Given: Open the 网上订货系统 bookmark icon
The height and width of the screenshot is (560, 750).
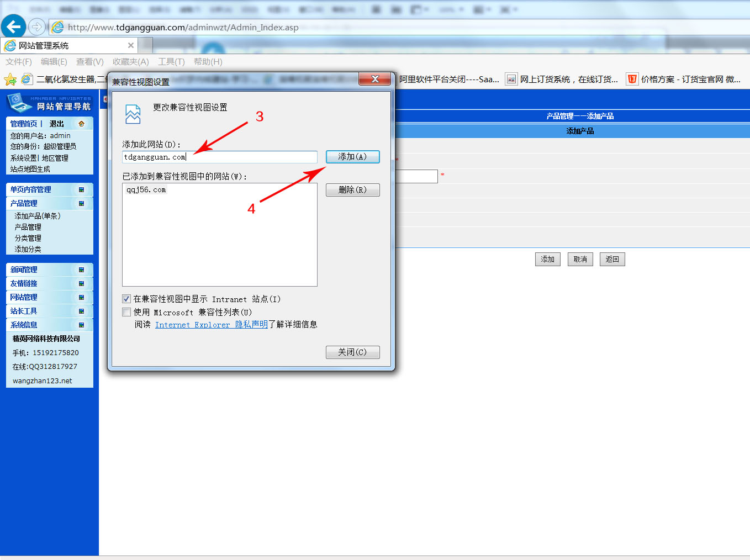Looking at the screenshot, I should pos(511,80).
